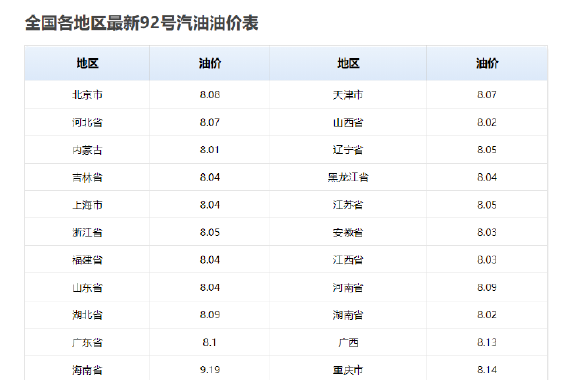Click the 8.04 price for 山东省
Viewport: 570px width, 380px height.
(210, 288)
